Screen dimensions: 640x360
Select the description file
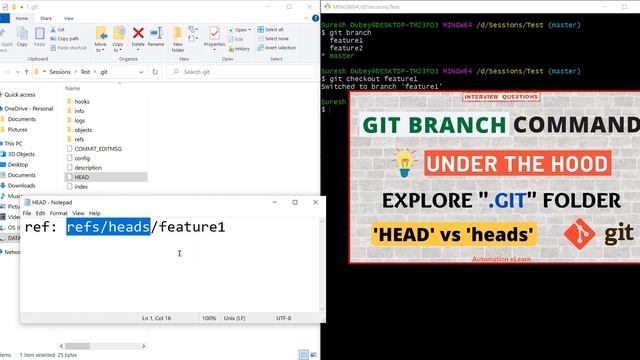point(84,168)
